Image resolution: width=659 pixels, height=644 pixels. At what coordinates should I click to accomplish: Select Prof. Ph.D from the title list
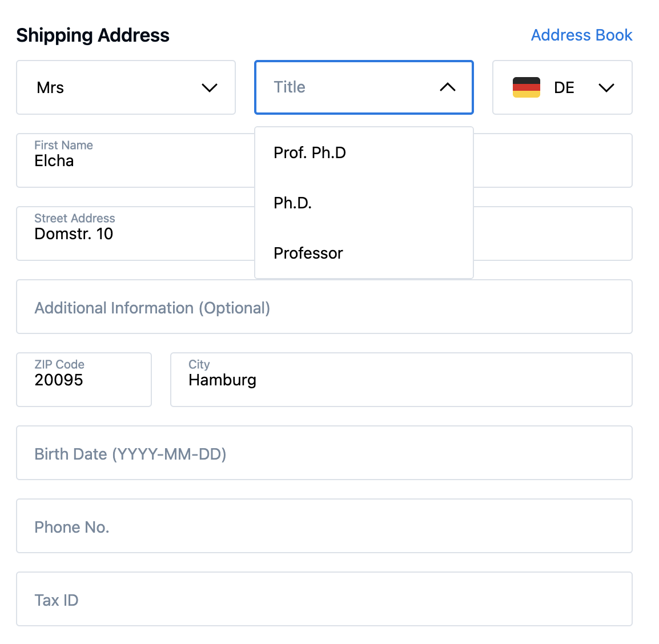tap(310, 152)
